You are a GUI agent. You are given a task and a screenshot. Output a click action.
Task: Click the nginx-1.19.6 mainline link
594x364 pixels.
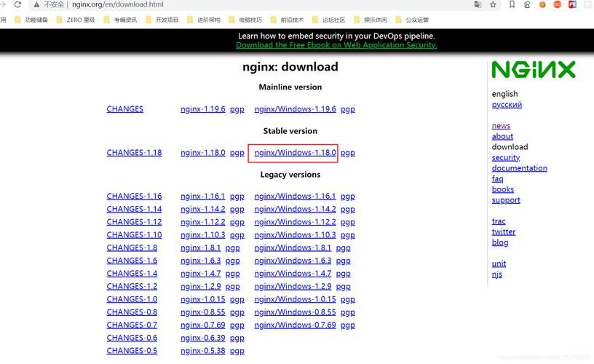point(202,109)
